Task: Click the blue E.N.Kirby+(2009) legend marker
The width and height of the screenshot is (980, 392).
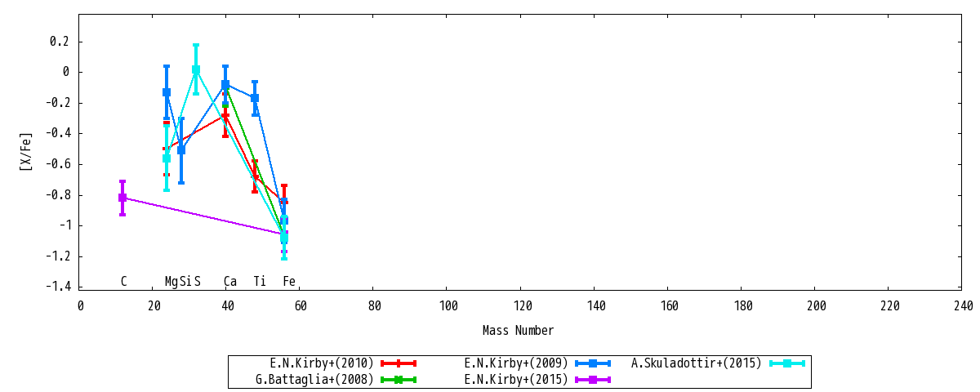Action: 593,363
